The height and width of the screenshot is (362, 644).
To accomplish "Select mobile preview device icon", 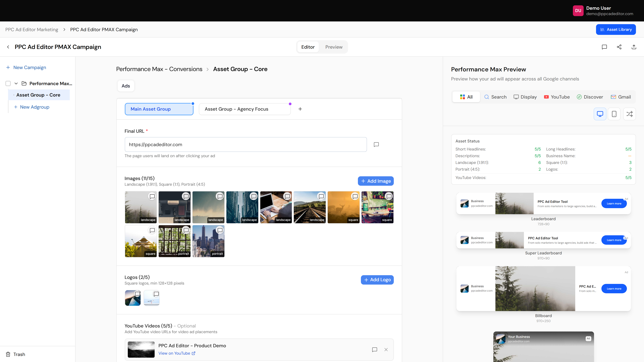I will (x=614, y=114).
